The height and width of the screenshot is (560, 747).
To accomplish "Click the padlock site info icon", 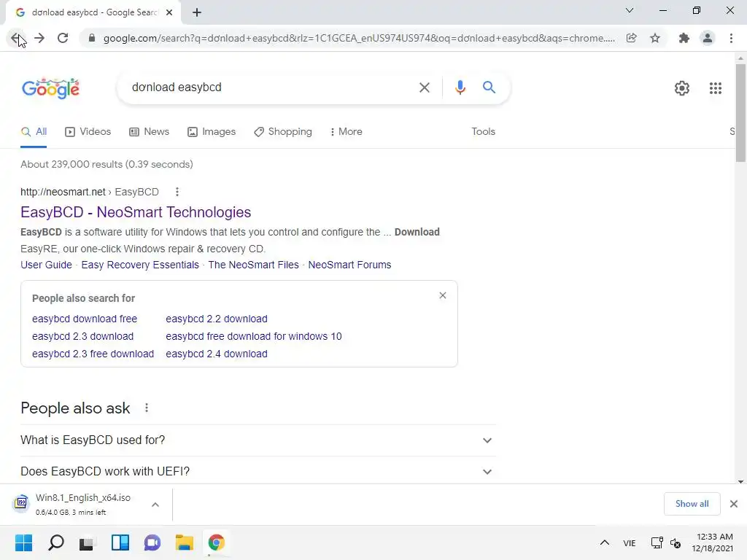I will click(x=92, y=38).
